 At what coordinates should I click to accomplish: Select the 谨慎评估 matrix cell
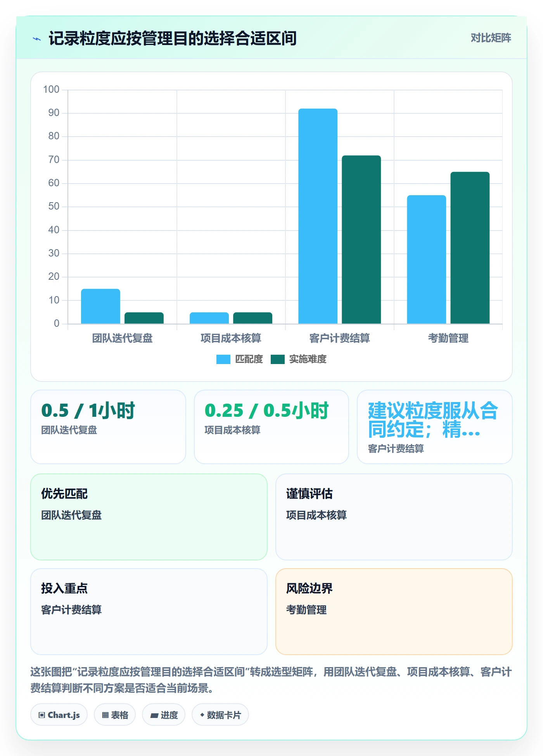pyautogui.click(x=394, y=517)
